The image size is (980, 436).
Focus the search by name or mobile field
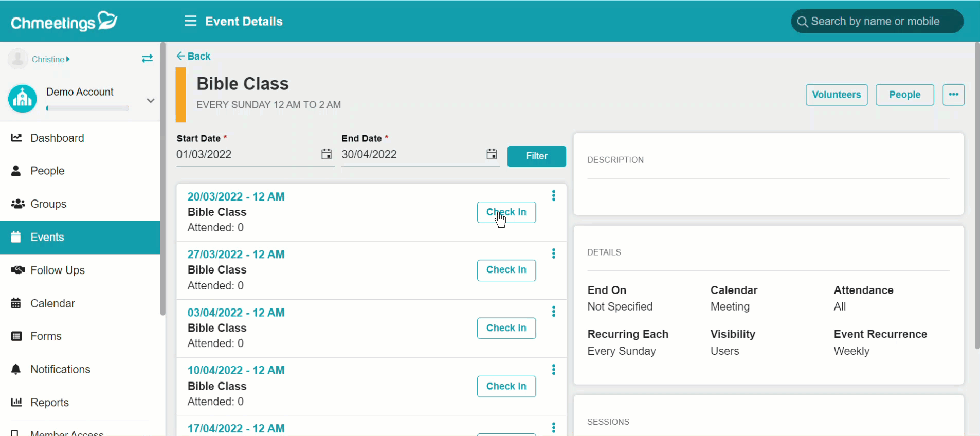point(877,22)
